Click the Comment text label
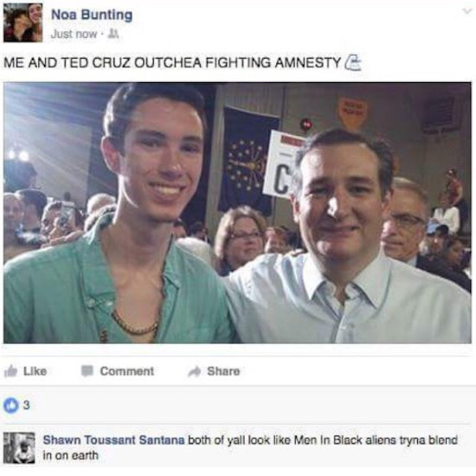 127,371
